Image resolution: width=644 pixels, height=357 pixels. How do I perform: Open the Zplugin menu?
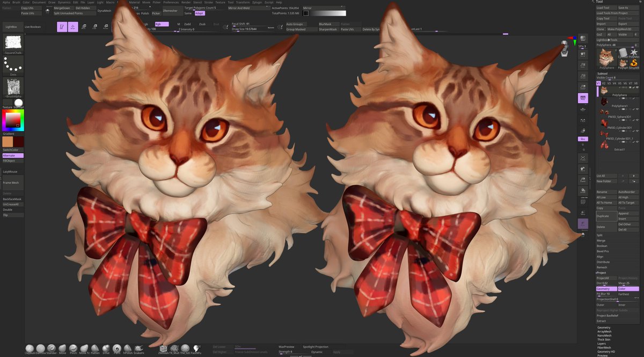point(257,2)
